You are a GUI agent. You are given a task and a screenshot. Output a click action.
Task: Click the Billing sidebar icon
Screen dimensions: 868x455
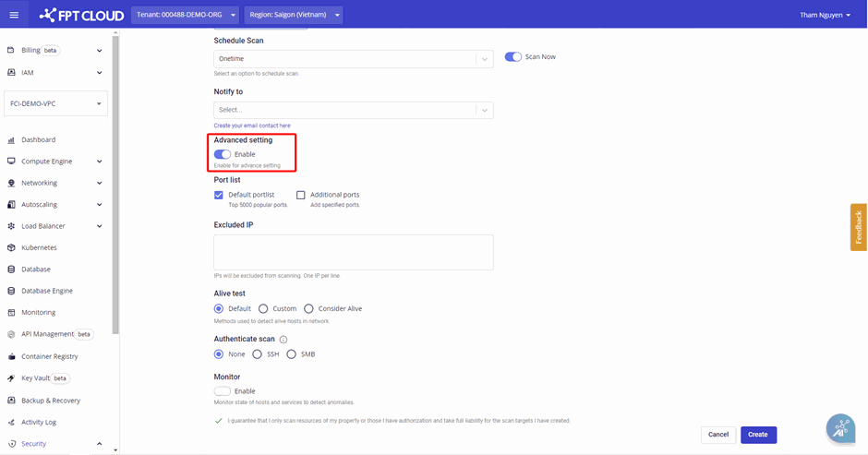click(x=10, y=51)
